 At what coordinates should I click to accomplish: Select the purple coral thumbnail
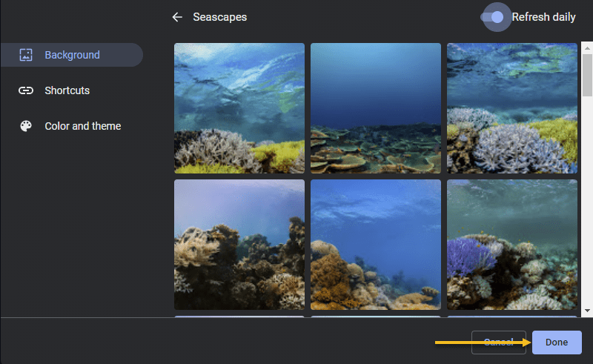[x=511, y=245]
